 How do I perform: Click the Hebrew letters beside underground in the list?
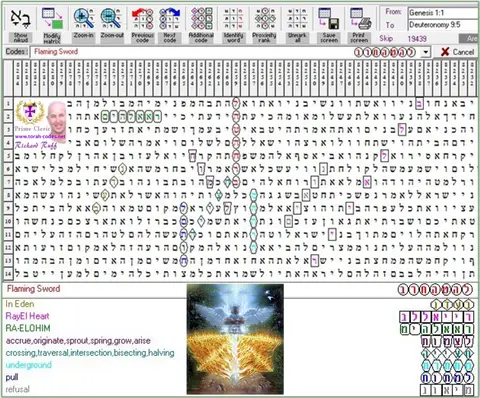point(447,366)
